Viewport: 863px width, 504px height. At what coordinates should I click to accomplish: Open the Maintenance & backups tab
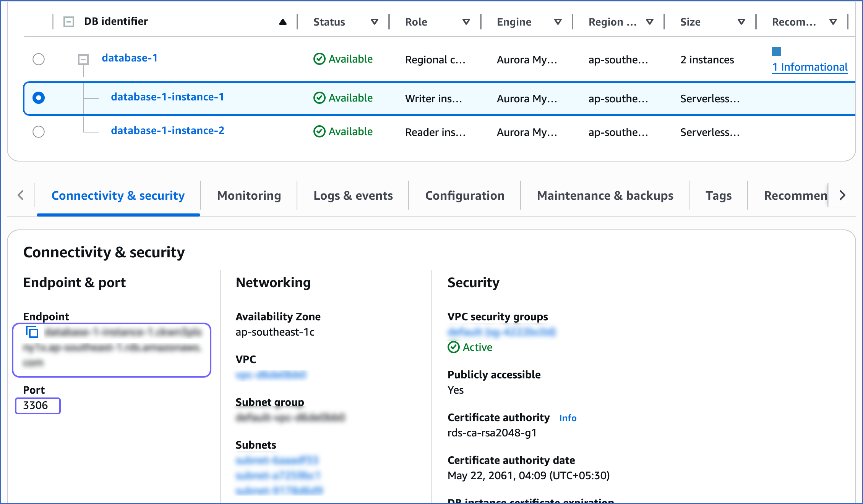point(605,195)
